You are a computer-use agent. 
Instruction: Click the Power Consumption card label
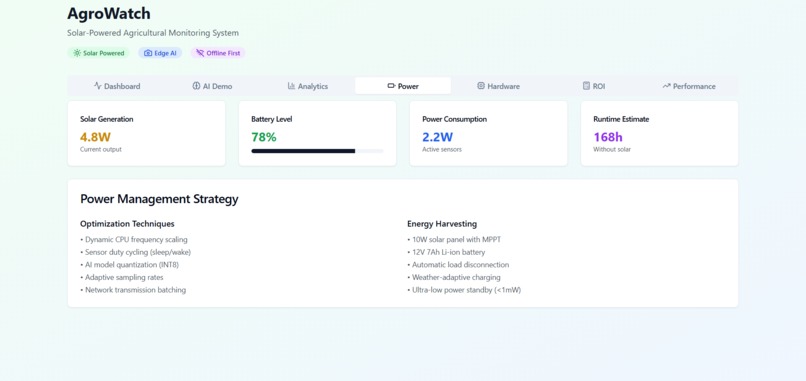[454, 119]
